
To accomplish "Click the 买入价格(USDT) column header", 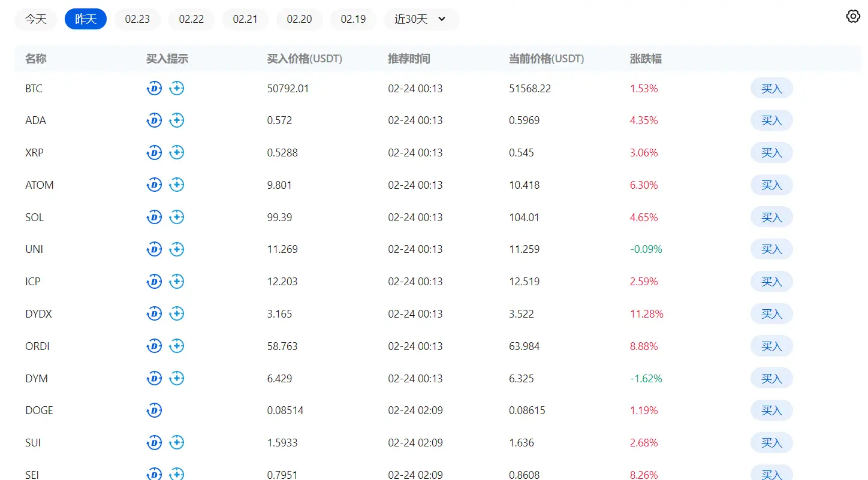I will point(305,59).
